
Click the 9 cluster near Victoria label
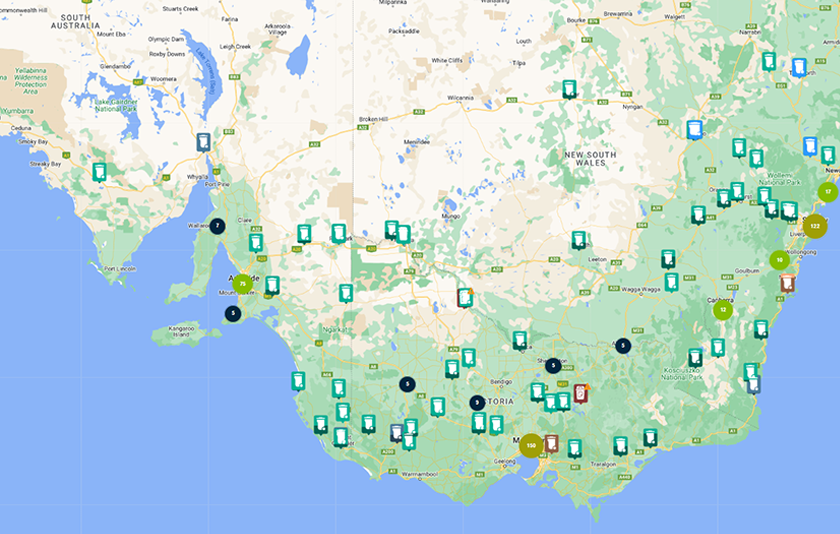(x=477, y=403)
